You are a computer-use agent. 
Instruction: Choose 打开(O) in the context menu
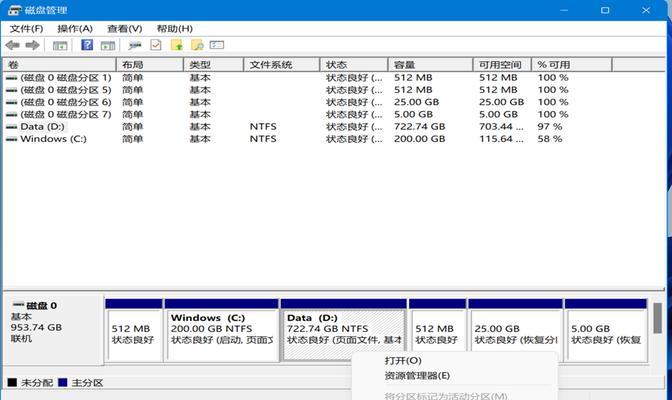tap(403, 360)
